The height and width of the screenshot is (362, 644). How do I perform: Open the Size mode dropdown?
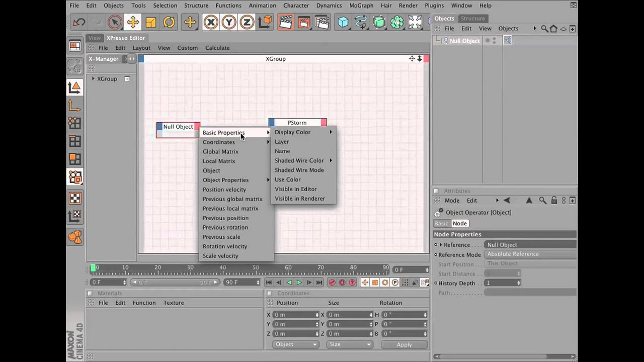click(349, 344)
